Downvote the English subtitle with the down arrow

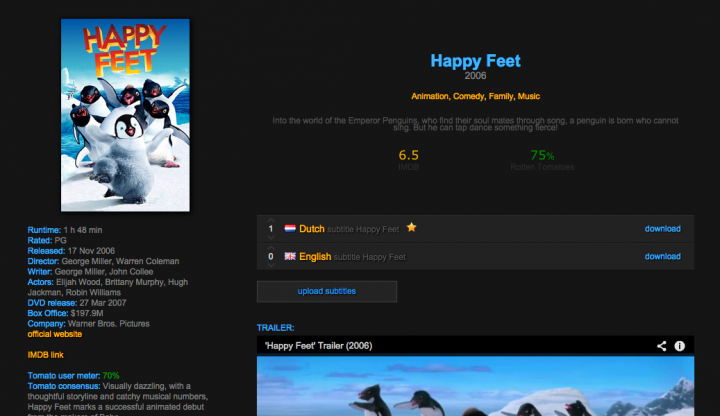[x=271, y=265]
